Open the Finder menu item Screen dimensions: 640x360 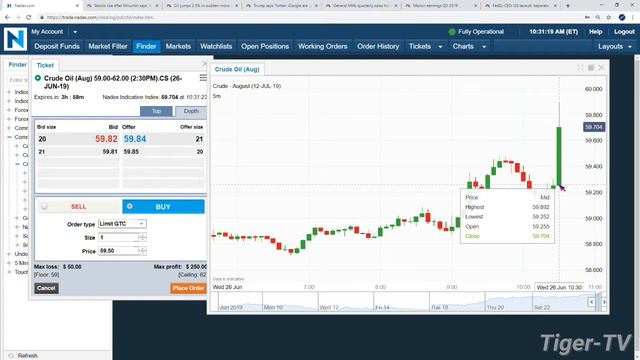(x=146, y=47)
